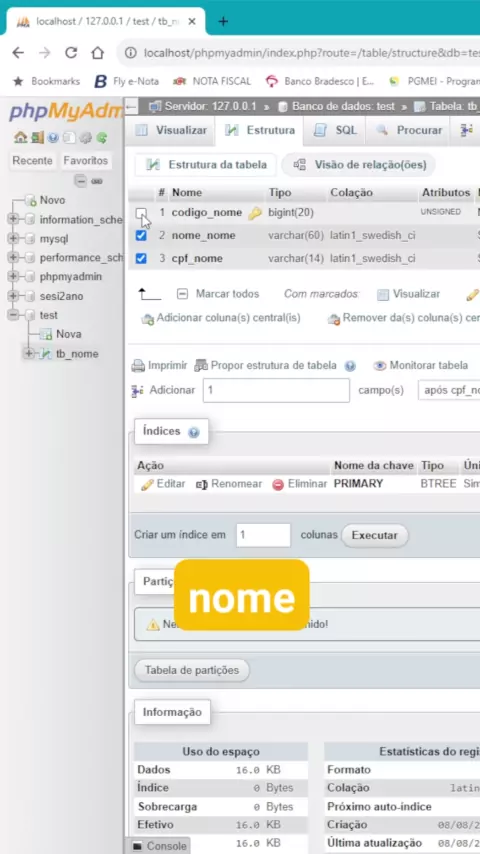
Task: Click the collapse-all icon in navigation tree
Action: pos(81,181)
